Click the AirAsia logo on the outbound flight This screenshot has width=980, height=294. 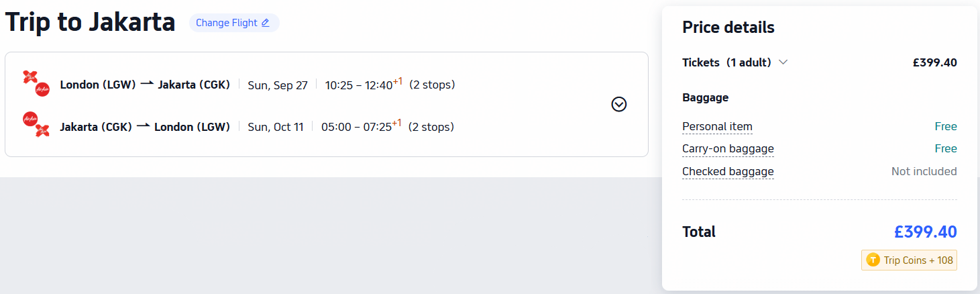(36, 83)
